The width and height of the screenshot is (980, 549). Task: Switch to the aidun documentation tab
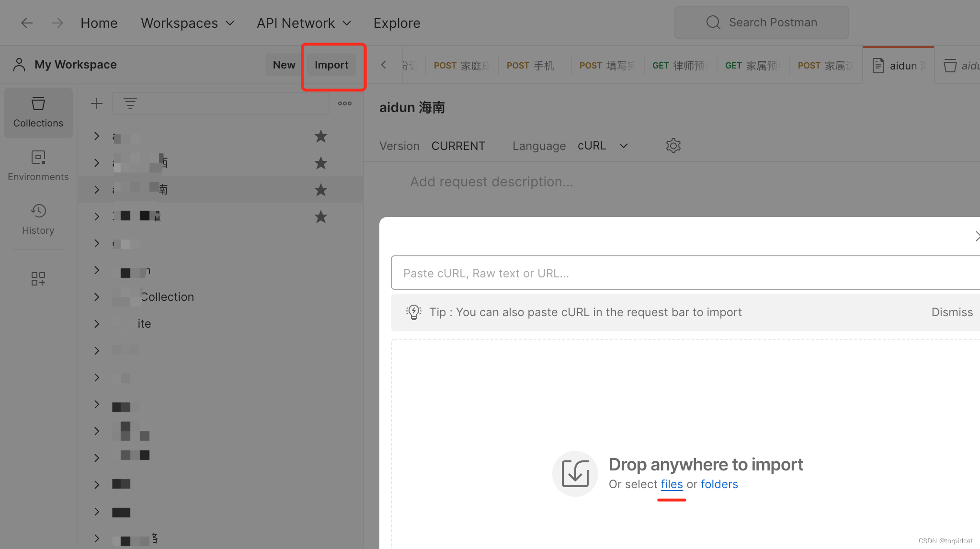[898, 66]
